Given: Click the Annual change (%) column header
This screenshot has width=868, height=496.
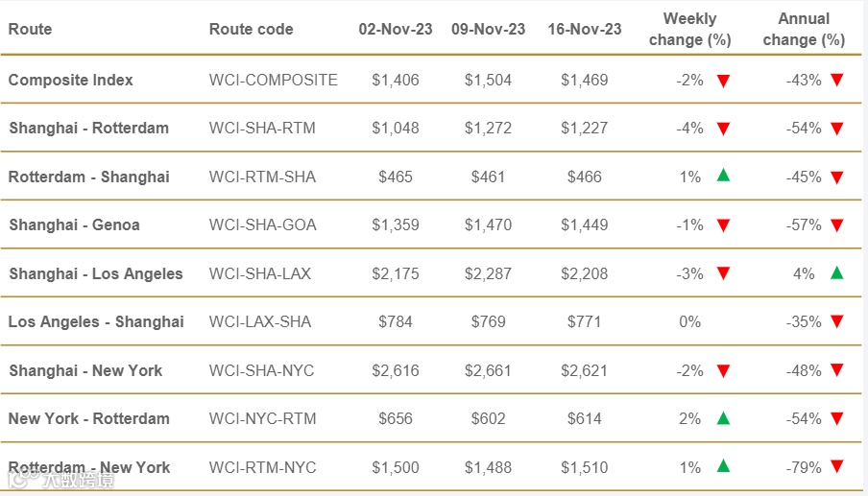Looking at the screenshot, I should [x=804, y=29].
